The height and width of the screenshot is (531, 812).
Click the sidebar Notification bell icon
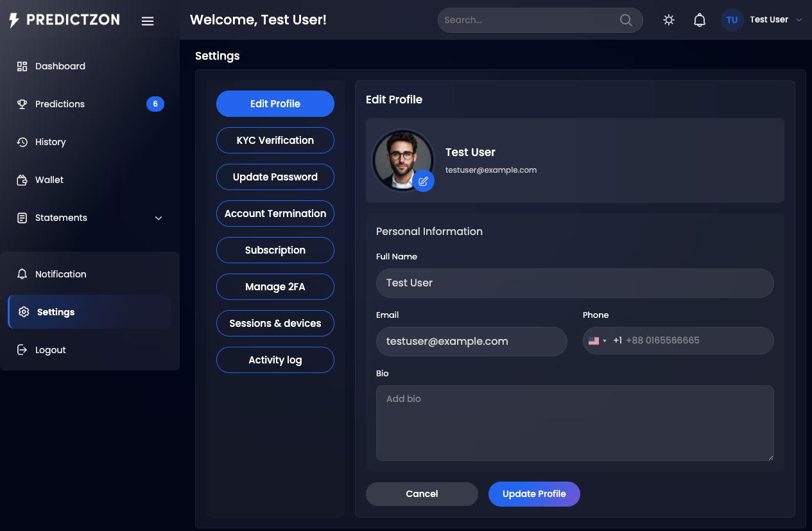click(x=22, y=274)
